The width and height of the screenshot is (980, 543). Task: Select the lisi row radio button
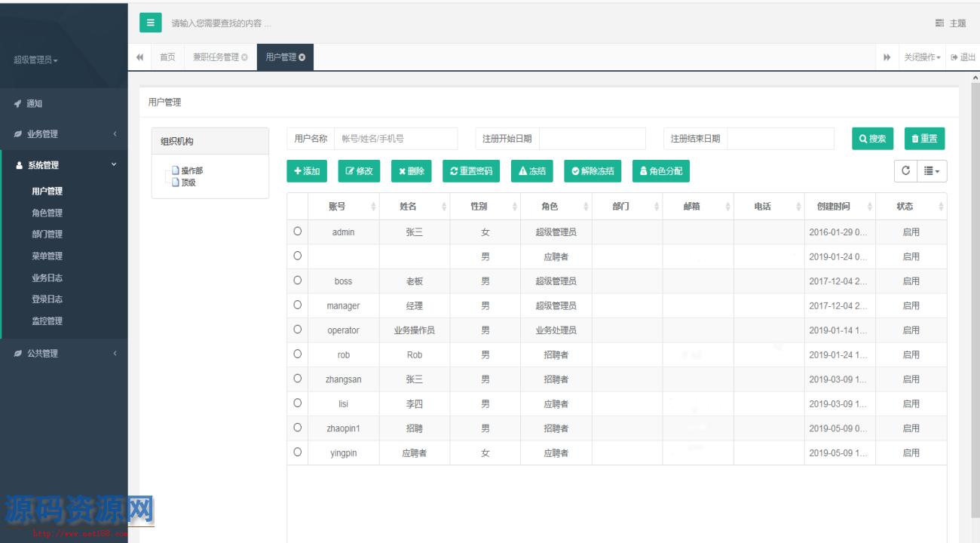tap(298, 403)
